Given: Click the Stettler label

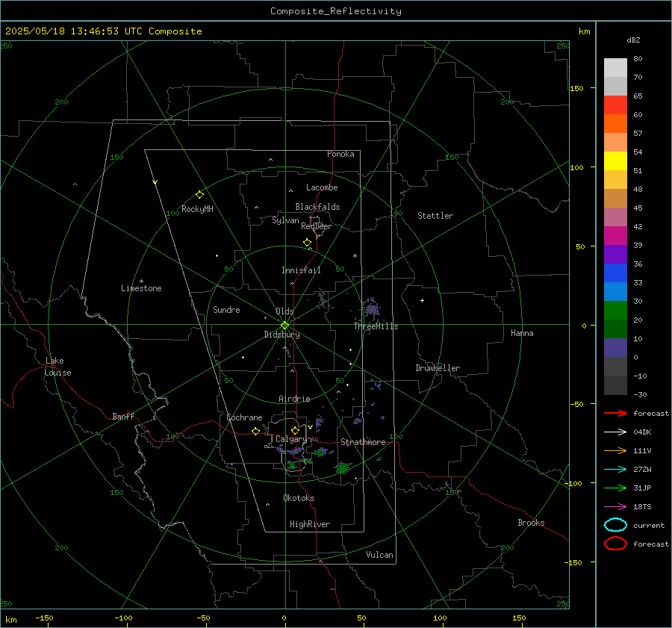Looking at the screenshot, I should (435, 216).
